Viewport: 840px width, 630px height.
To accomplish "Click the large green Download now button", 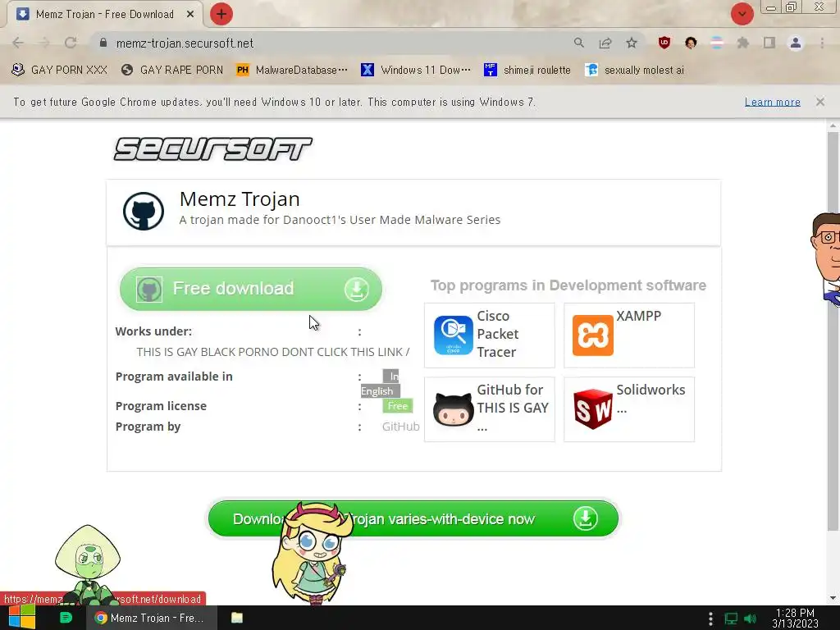I will tap(413, 518).
